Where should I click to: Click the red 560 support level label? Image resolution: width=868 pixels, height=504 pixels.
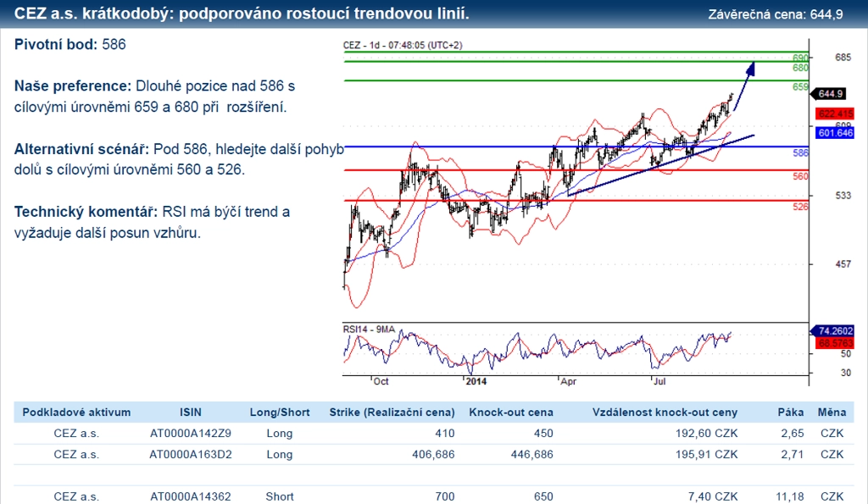[800, 176]
